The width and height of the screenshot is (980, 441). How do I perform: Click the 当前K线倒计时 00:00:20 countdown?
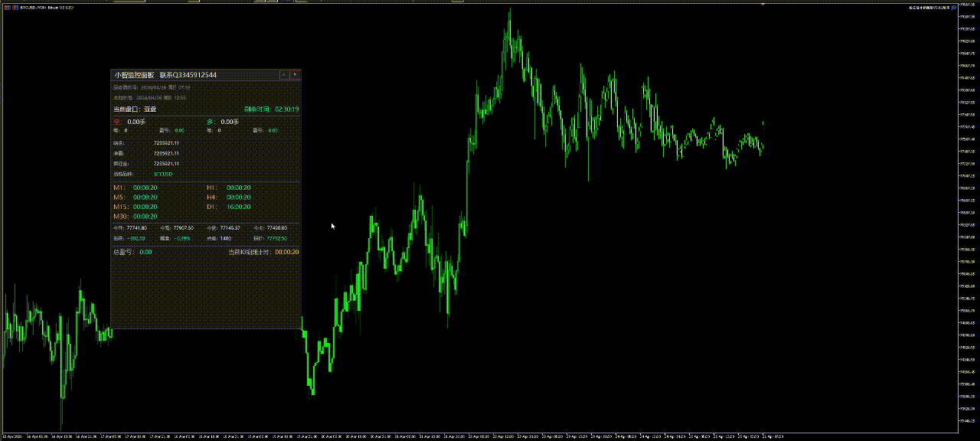pyautogui.click(x=287, y=252)
